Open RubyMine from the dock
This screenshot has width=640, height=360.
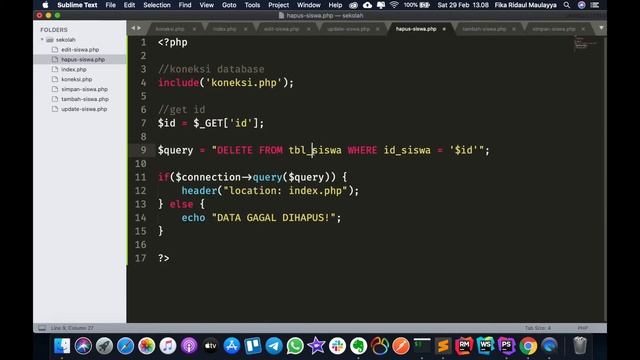click(464, 346)
